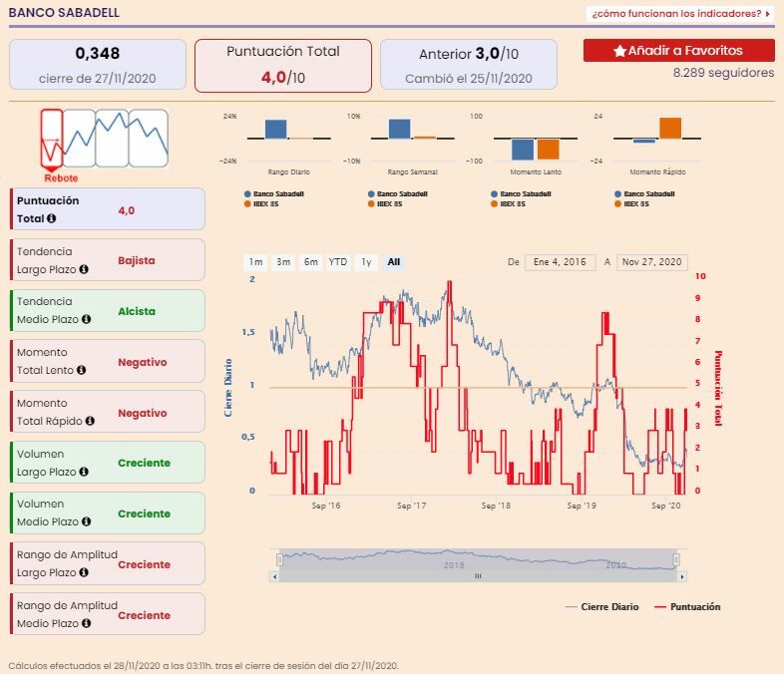Select the 6m range button
Image resolution: width=784 pixels, height=674 pixels.
click(x=311, y=262)
